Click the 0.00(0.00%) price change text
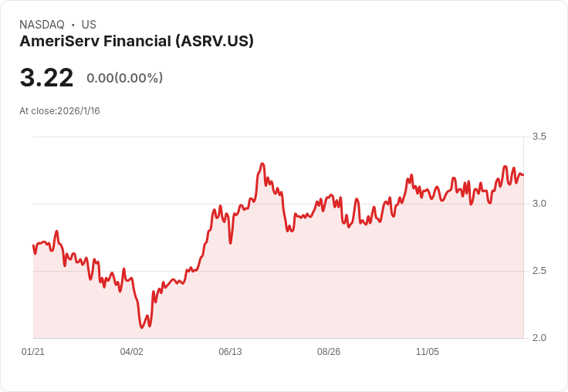568x392 pixels. [124, 78]
